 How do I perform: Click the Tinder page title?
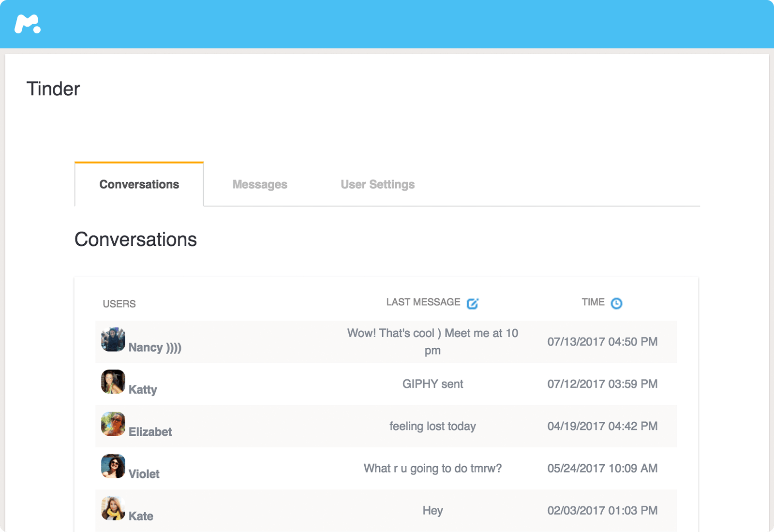pos(53,89)
